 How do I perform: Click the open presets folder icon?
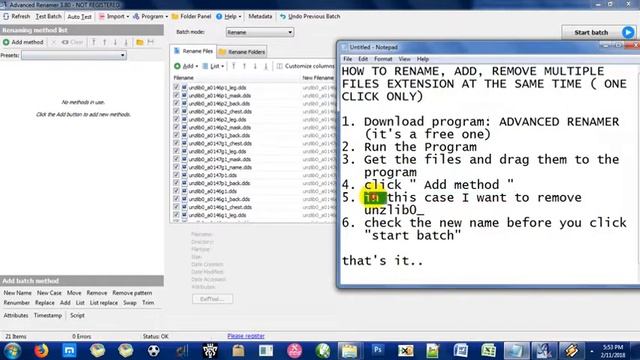click(x=140, y=42)
